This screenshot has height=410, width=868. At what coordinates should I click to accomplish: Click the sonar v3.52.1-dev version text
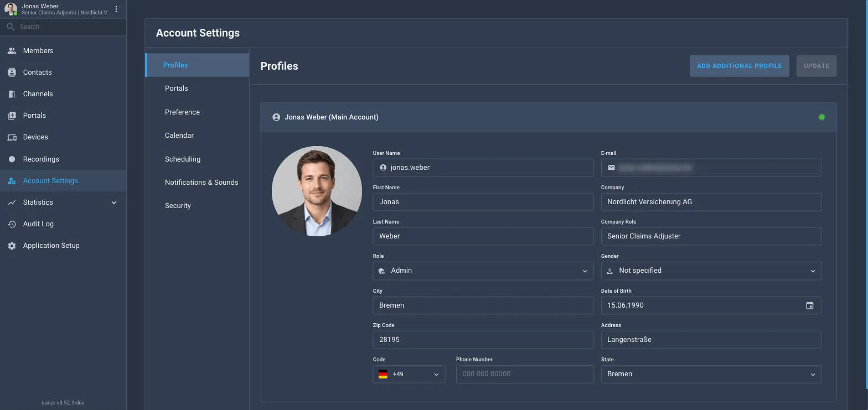tap(63, 403)
